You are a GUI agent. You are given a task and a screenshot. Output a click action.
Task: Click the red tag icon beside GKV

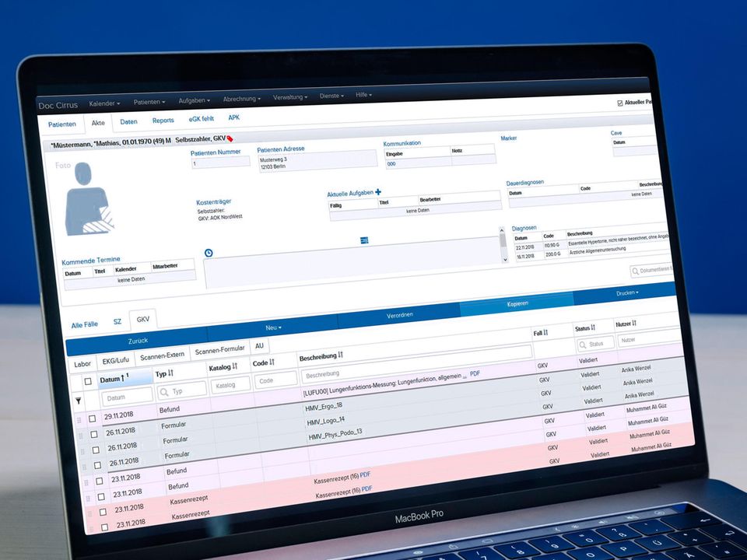pos(230,138)
